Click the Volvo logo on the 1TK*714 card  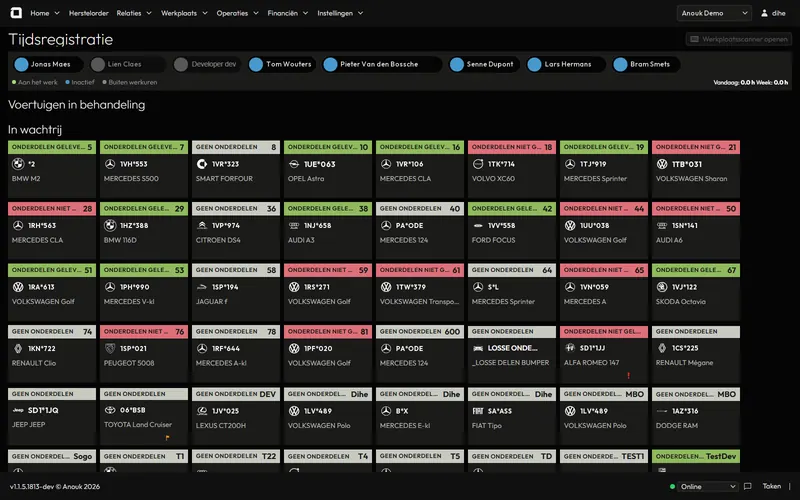[478, 164]
